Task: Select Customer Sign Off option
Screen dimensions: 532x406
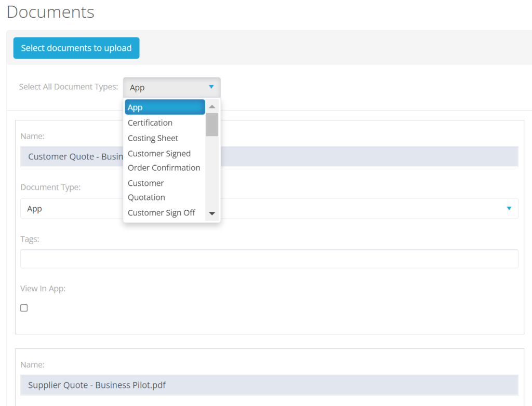Action: pos(162,213)
